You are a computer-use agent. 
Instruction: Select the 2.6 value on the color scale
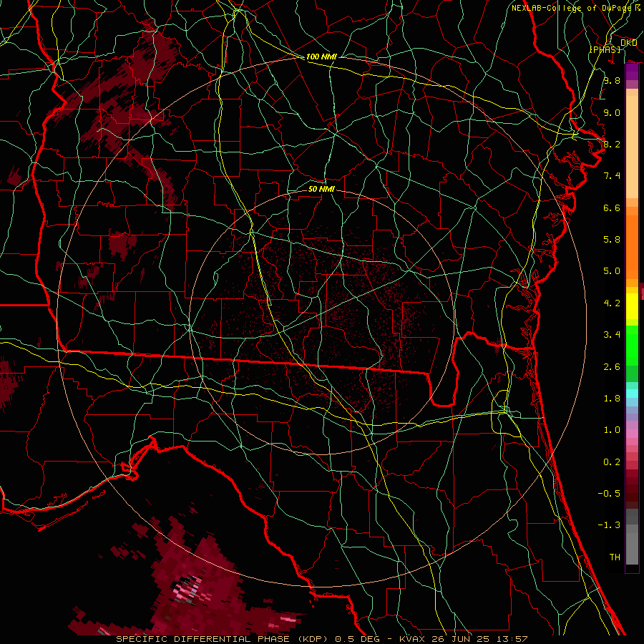click(612, 367)
